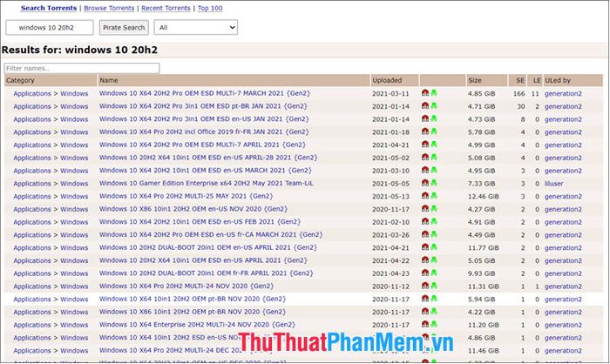The height and width of the screenshot is (364, 610).
Task: Click magnet icon on the 11.77 GiB row
Action: click(x=425, y=247)
